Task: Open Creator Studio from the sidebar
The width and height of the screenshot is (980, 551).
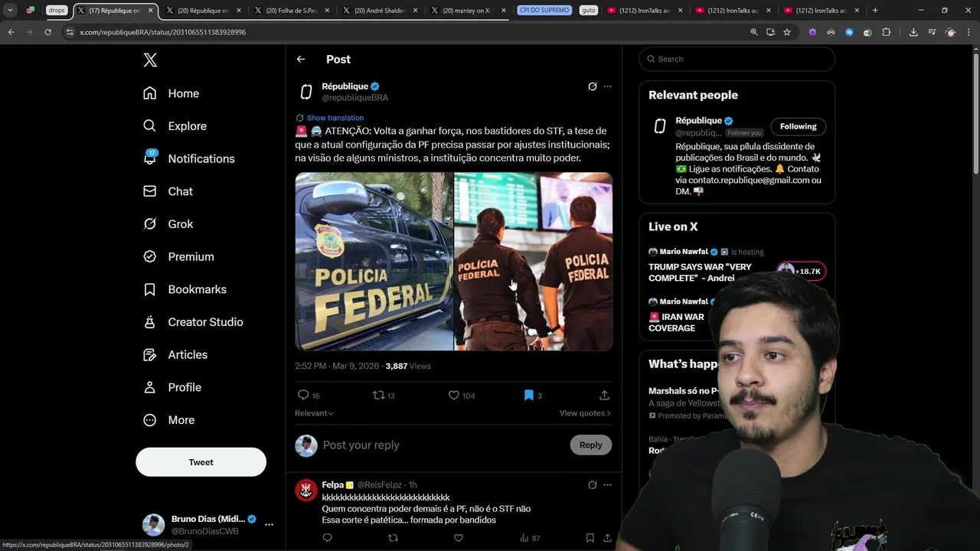Action: pos(194,322)
